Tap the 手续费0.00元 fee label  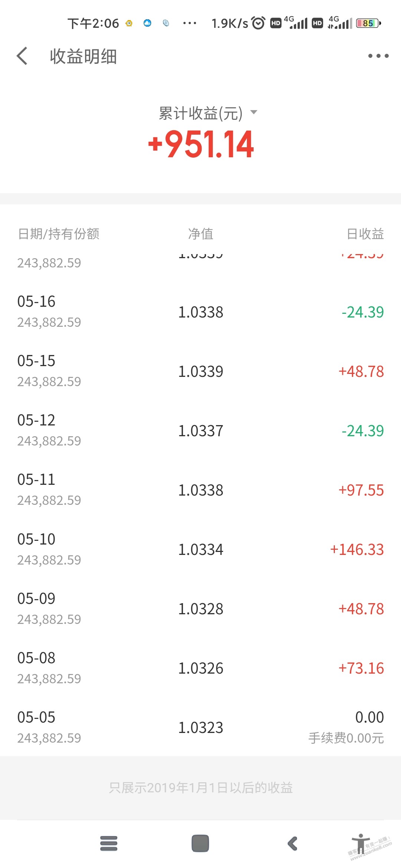[x=346, y=738]
